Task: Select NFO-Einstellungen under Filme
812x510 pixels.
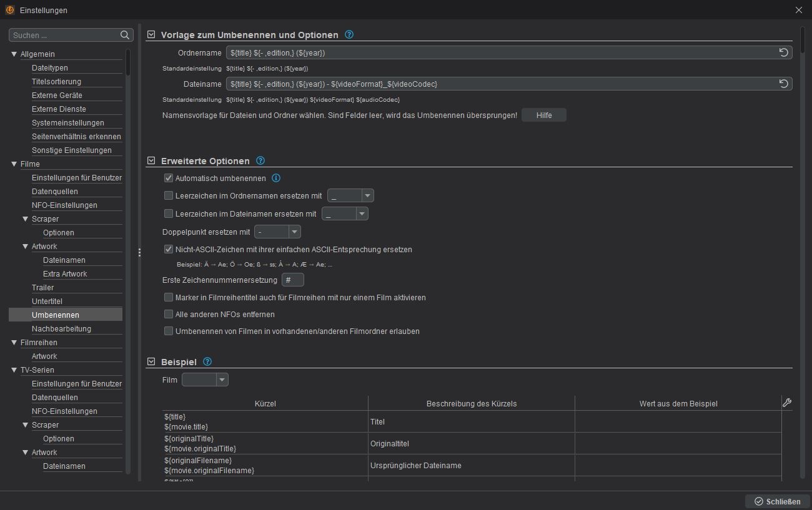Action: click(64, 205)
